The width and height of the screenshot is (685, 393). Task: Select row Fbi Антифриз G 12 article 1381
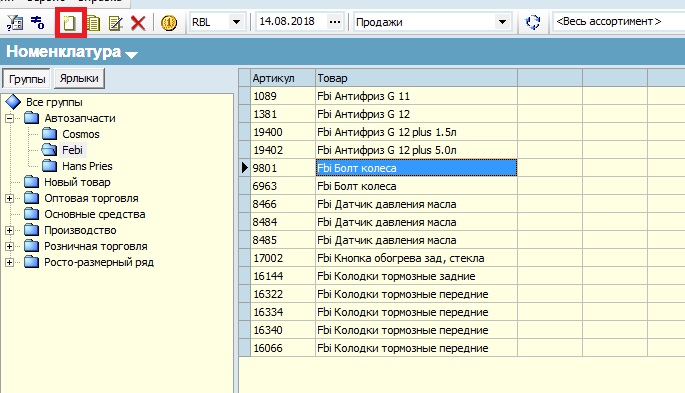(416, 114)
